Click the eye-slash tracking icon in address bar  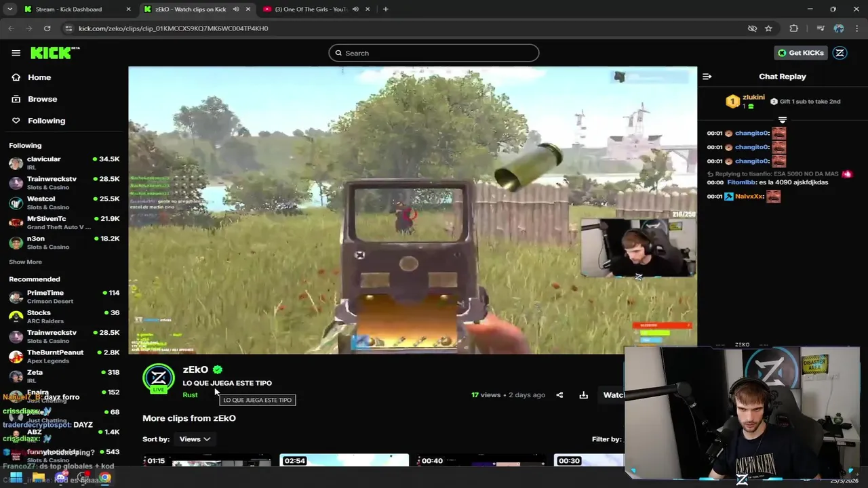pos(752,28)
